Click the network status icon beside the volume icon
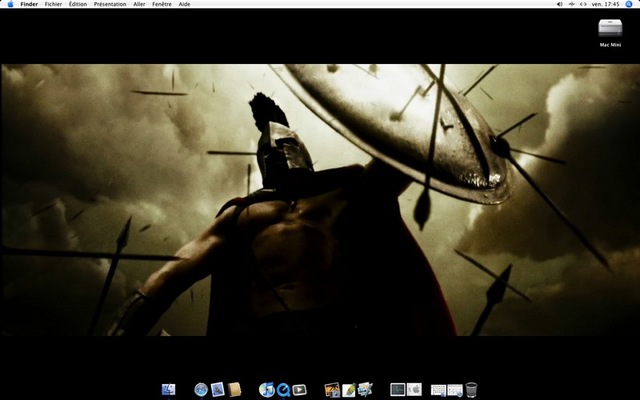Image resolution: width=640 pixels, height=400 pixels. coord(571,4)
